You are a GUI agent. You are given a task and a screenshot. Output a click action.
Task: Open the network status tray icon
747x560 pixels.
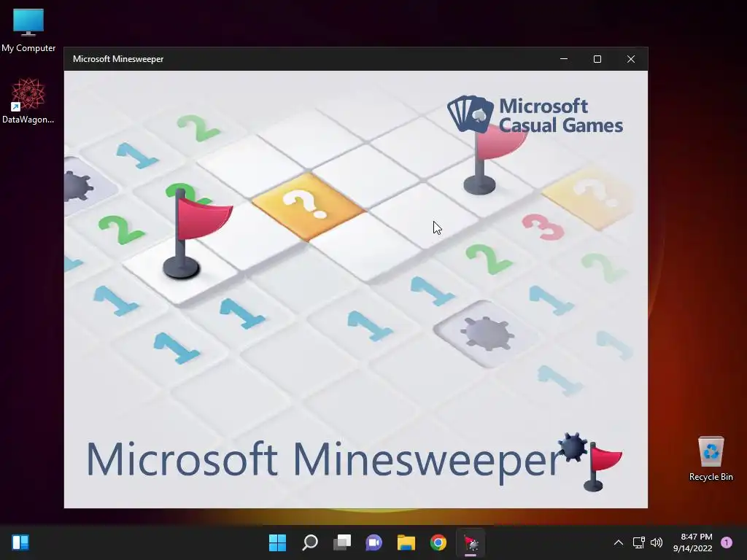tap(638, 542)
